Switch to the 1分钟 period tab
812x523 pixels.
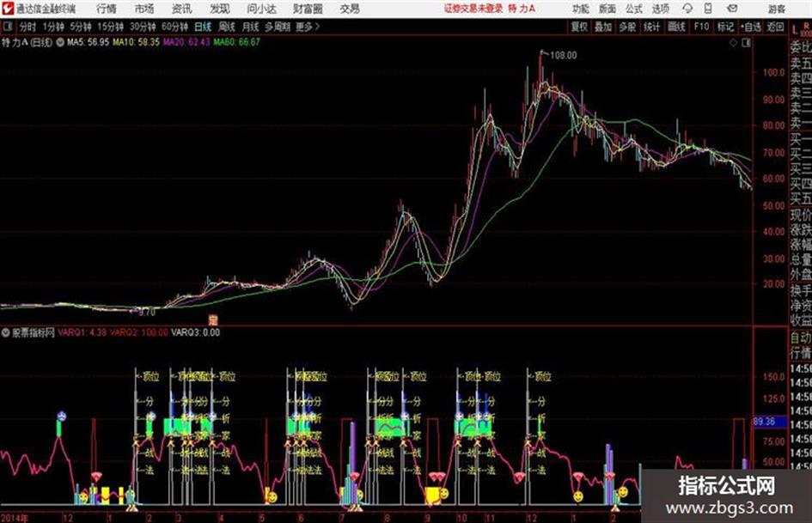(53, 27)
